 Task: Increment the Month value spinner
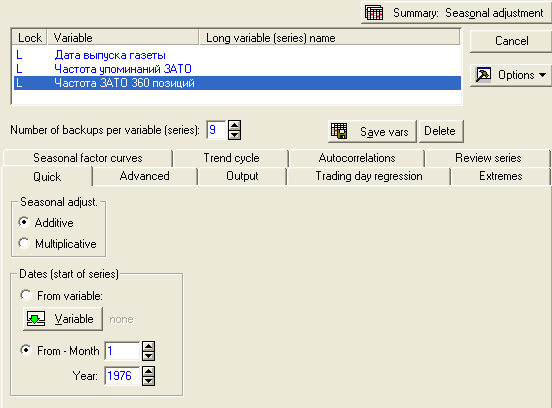149,346
